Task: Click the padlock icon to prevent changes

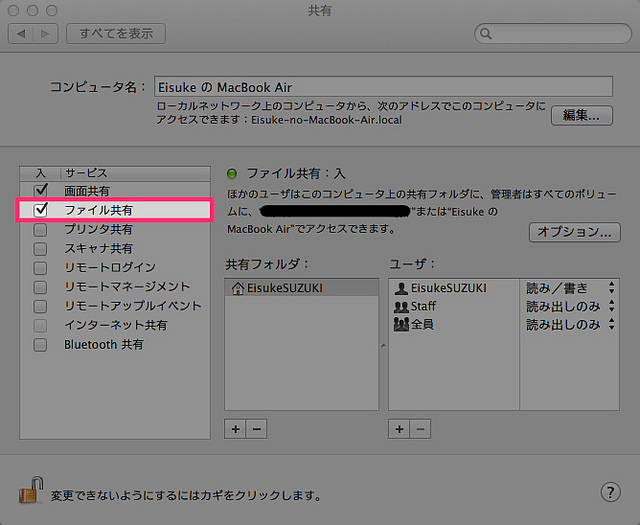Action: 31,489
